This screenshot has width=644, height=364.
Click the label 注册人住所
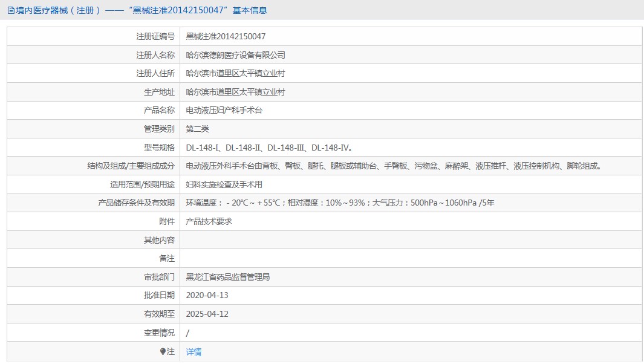coord(155,74)
